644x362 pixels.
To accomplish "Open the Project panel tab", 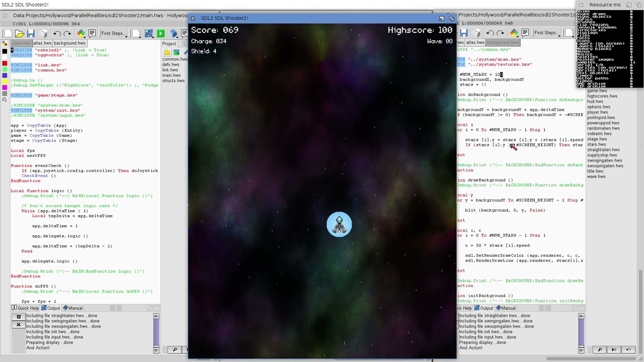I will [169, 44].
